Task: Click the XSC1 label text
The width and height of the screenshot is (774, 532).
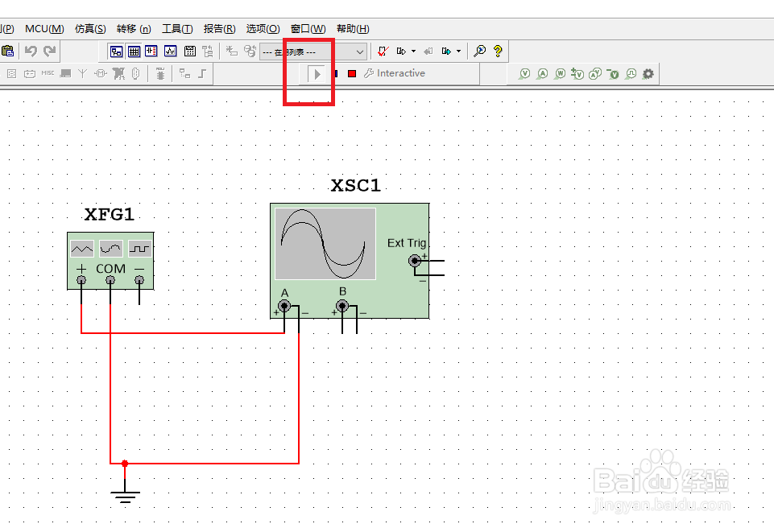Action: (355, 186)
